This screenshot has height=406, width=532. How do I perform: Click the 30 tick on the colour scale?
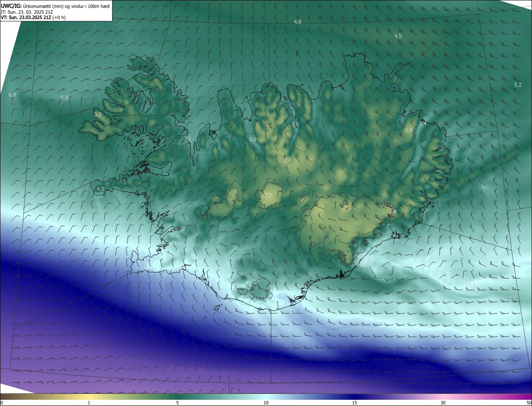pos(443,403)
